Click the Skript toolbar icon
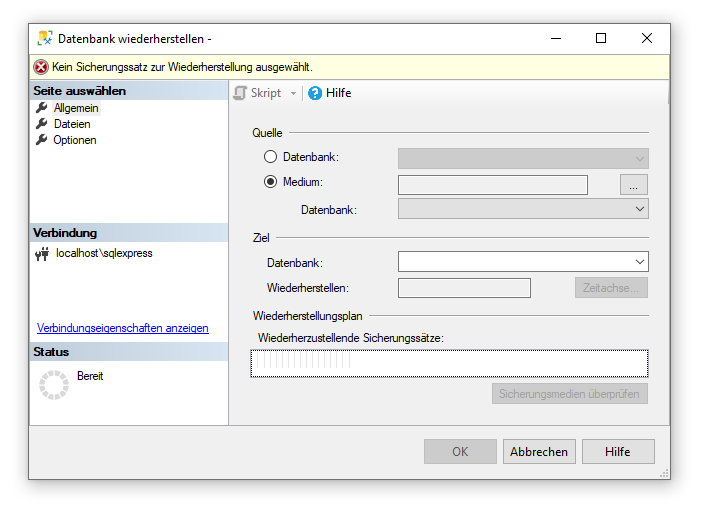The width and height of the screenshot is (714, 516). tap(240, 93)
